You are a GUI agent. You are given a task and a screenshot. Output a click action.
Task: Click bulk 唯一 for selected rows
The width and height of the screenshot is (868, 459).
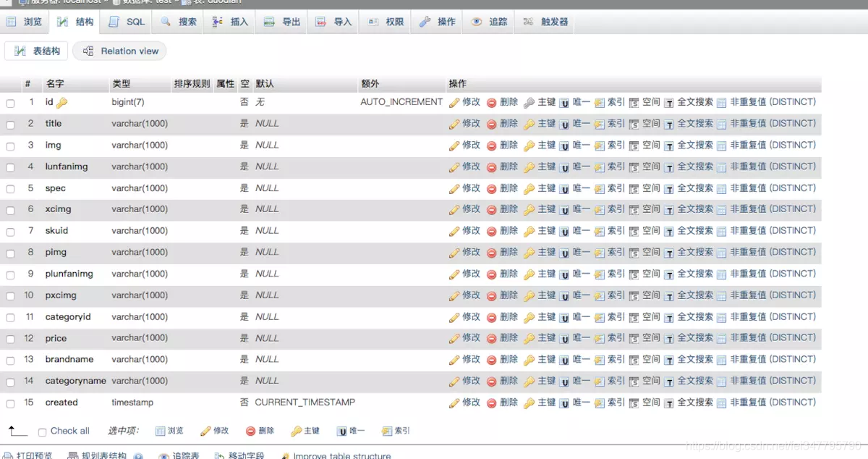[x=351, y=431]
